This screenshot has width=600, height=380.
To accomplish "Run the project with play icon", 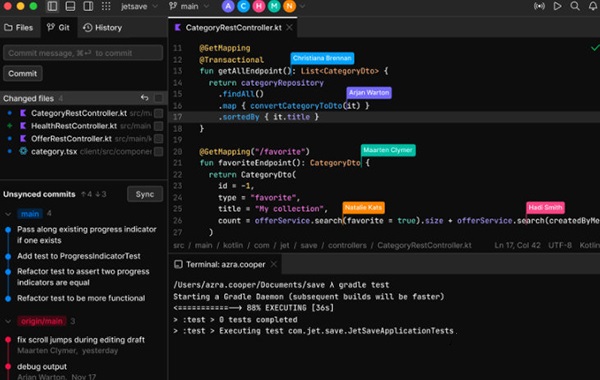I will pos(558,6).
